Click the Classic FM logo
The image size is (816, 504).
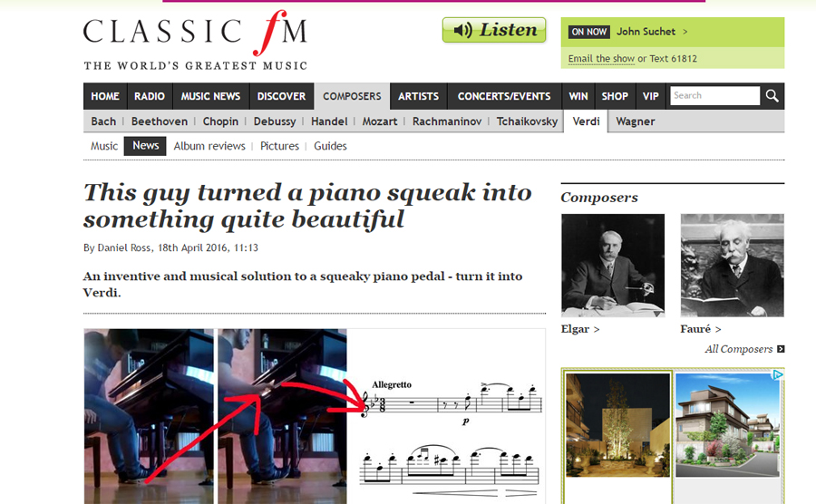(x=195, y=40)
